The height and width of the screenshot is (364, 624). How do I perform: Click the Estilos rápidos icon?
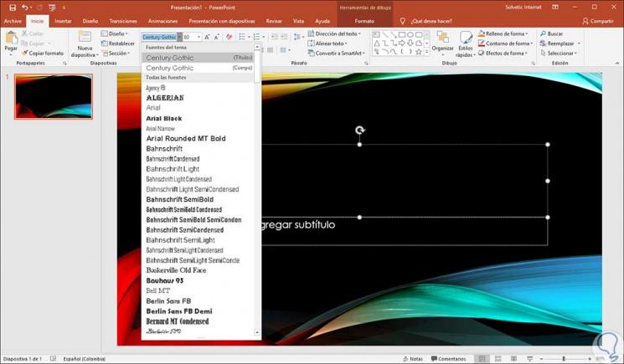coord(466,38)
